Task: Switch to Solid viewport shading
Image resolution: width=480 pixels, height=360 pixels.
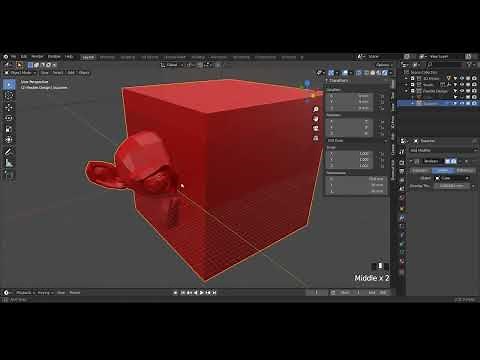Action: 373,73
